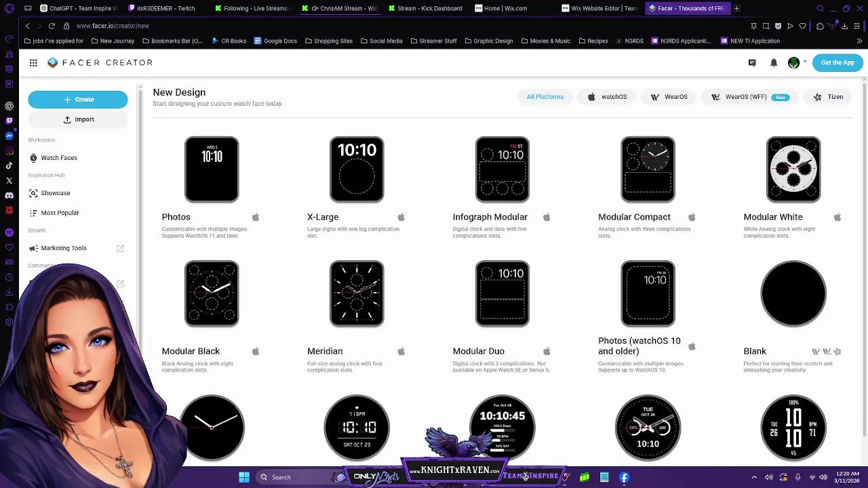Choose the Infograph Modular template thumbnail

click(502, 169)
